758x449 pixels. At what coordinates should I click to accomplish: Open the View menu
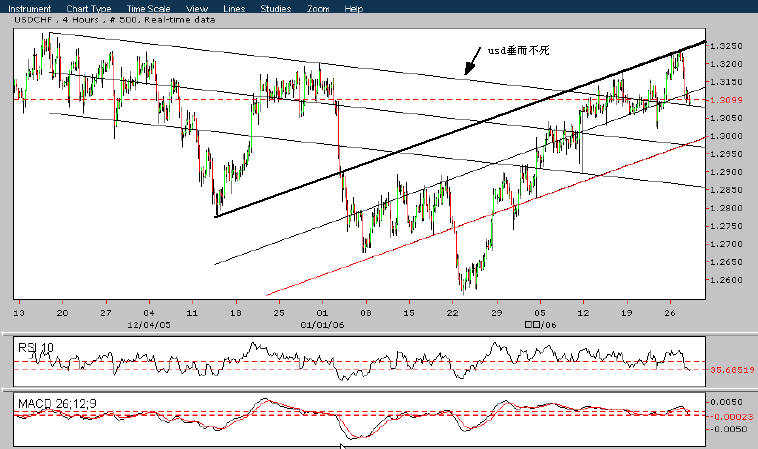coord(197,9)
